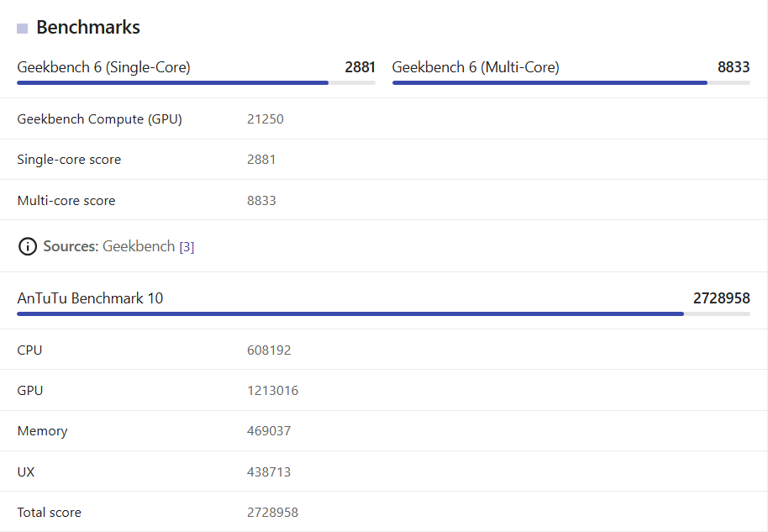The image size is (768, 532).
Task: Select the Memory row label
Action: click(x=42, y=431)
